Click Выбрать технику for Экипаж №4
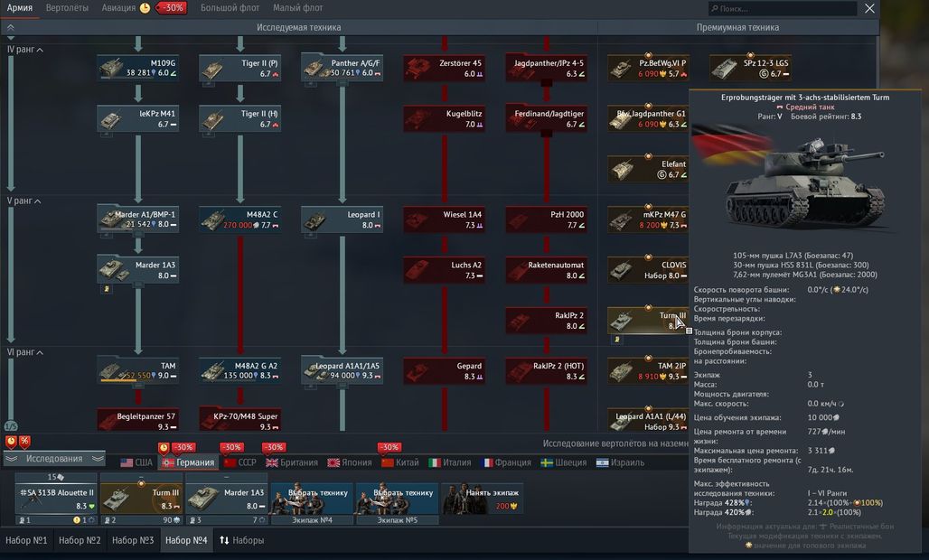The height and width of the screenshot is (560, 929). tap(313, 499)
